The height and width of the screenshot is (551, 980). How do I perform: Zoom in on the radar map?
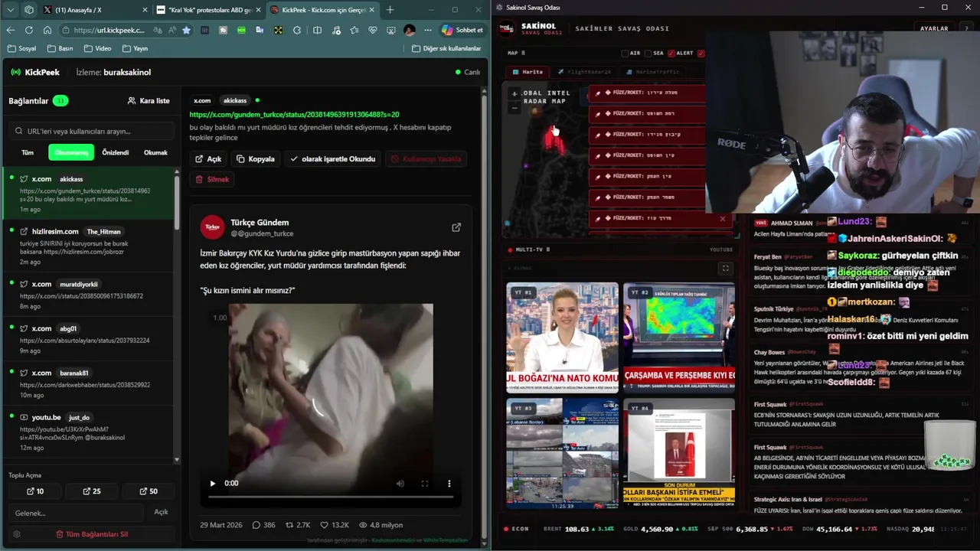pos(514,93)
